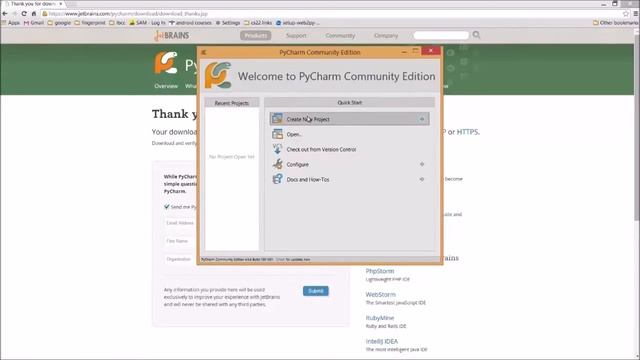640x360 pixels.
Task: Open the Settings bookmark
Action: pyautogui.click(x=228, y=23)
